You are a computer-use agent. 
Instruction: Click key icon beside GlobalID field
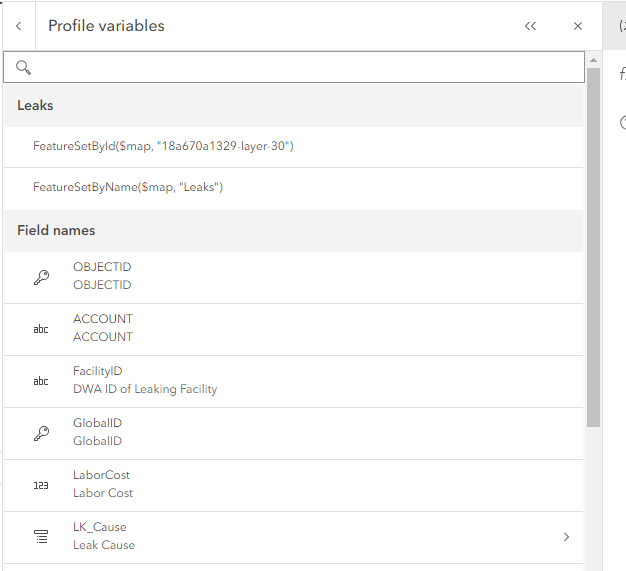pyautogui.click(x=41, y=433)
